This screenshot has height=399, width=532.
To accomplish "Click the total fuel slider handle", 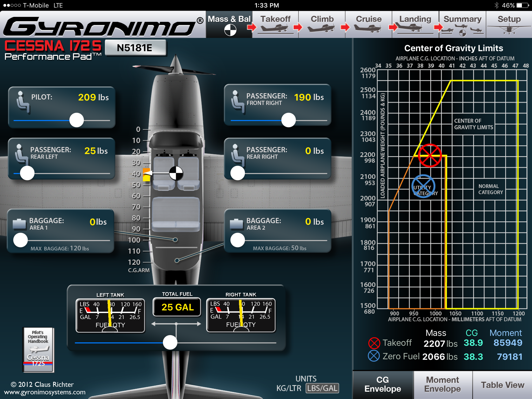I will point(170,343).
